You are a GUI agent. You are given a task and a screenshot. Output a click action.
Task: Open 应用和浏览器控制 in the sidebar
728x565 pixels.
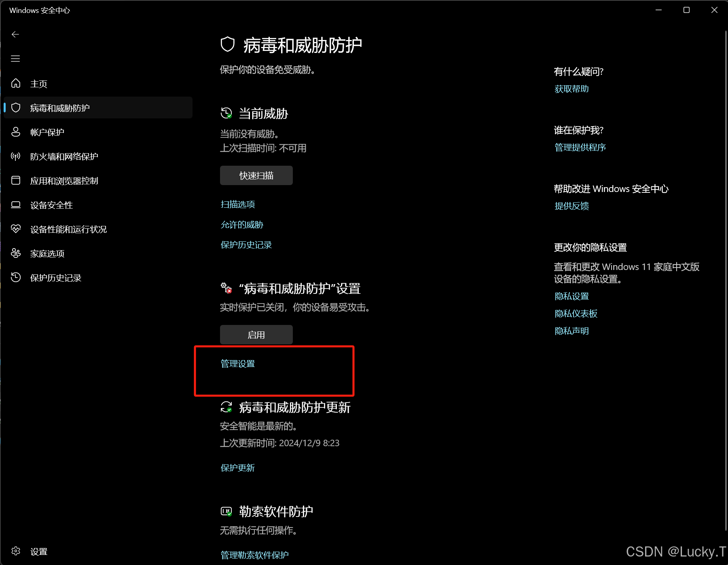(x=97, y=181)
